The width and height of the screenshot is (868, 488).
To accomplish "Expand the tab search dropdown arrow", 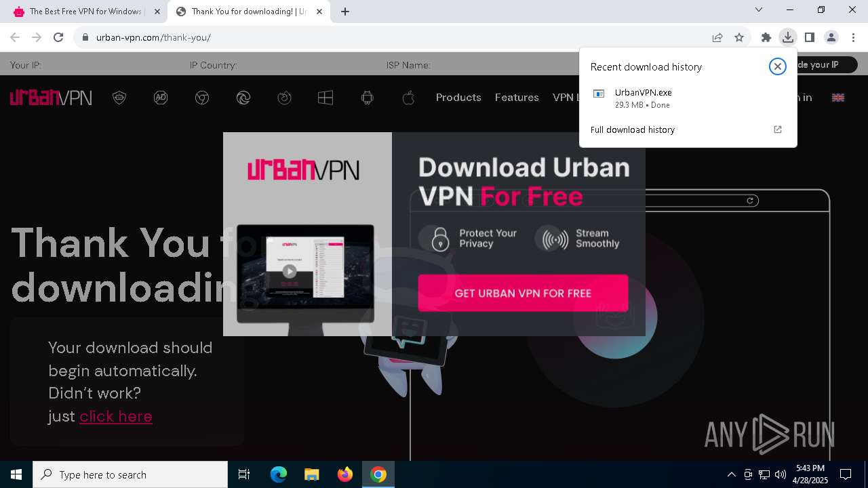I will point(759,10).
